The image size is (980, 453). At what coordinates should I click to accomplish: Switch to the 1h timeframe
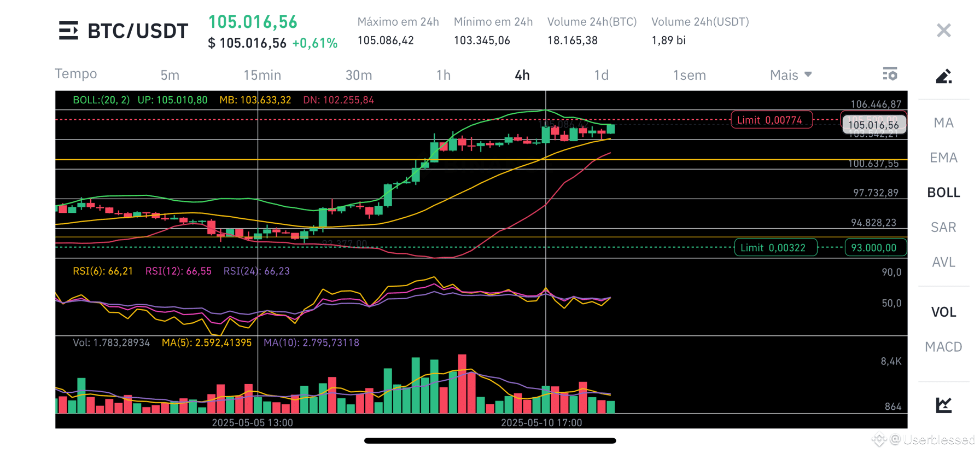(x=443, y=75)
